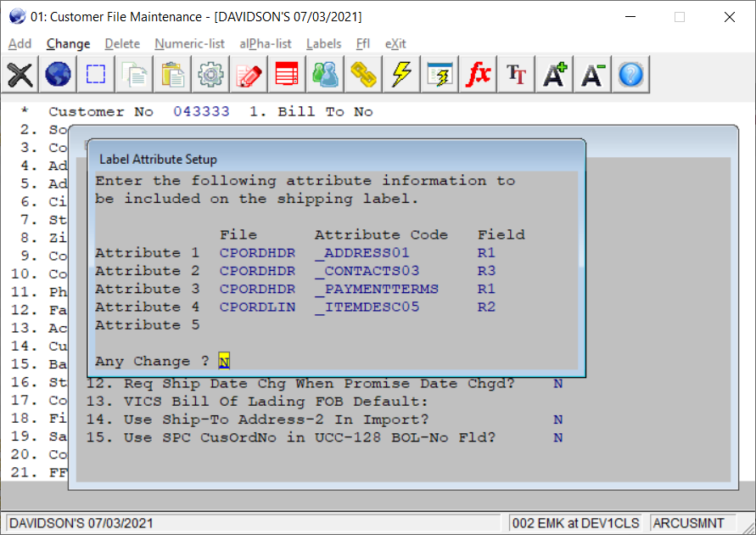Click Attribute 4 field value R2
Image resolution: width=756 pixels, height=535 pixels.
[486, 307]
